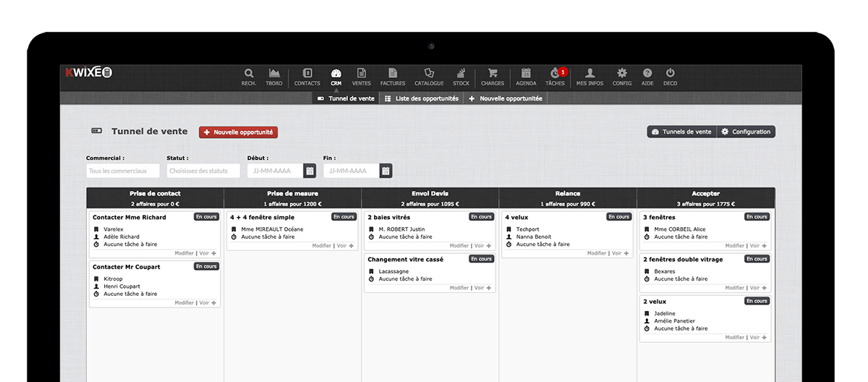Click the red notification badge on Tâches
This screenshot has width=868, height=382.
563,72
